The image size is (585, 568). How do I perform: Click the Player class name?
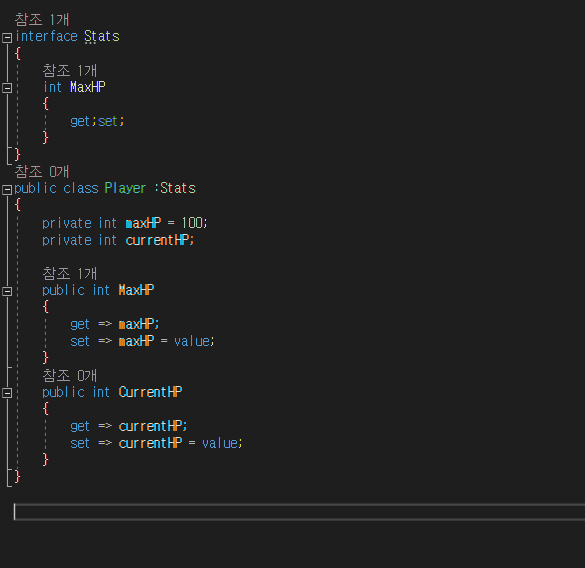click(x=125, y=188)
